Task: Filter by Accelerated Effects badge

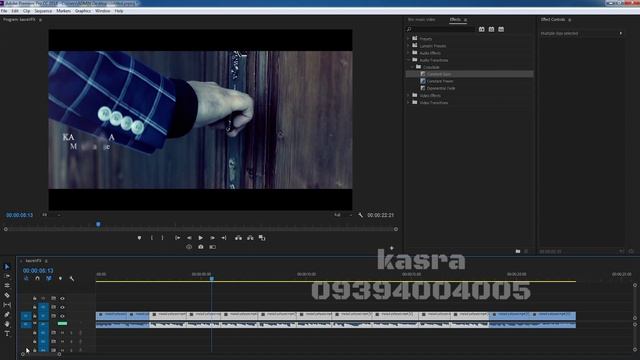Action: [x=482, y=29]
